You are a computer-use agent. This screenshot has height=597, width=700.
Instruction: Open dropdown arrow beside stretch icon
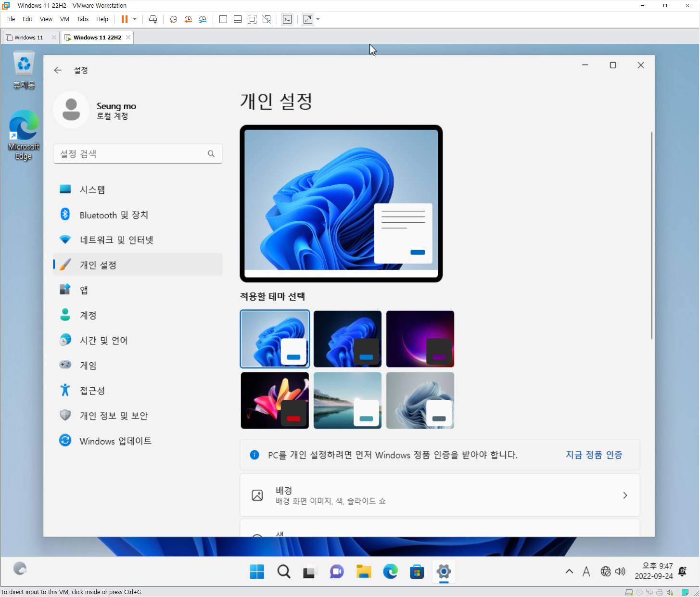pos(318,19)
